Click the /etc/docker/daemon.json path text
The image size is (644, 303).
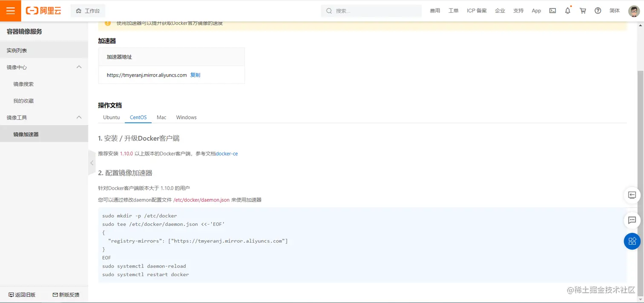(201, 199)
